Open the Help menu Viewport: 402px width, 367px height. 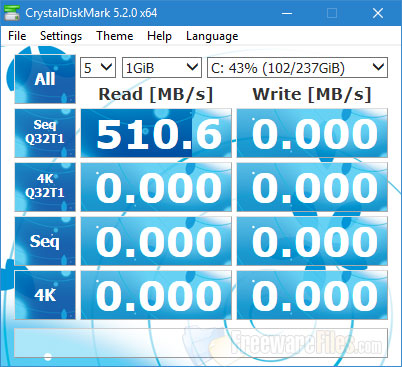(159, 36)
